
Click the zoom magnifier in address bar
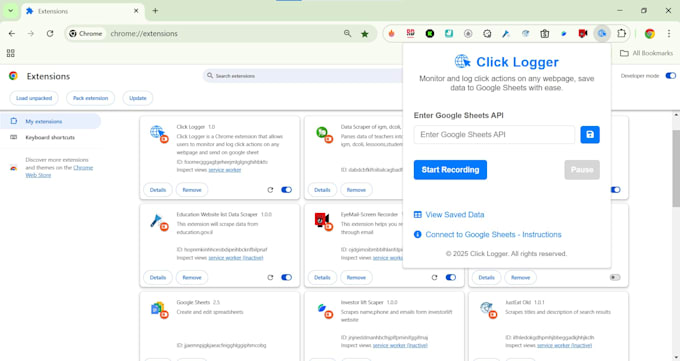click(x=347, y=33)
